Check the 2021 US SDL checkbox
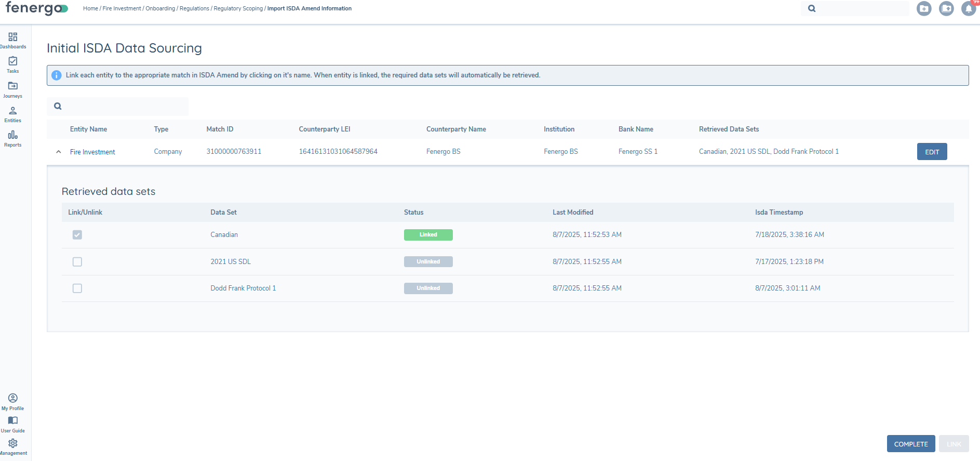Screen dimensions: 980x461 (x=77, y=262)
